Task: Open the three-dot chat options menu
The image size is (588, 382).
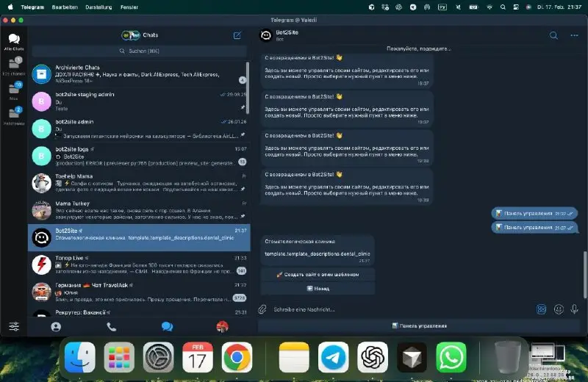Action: (574, 35)
